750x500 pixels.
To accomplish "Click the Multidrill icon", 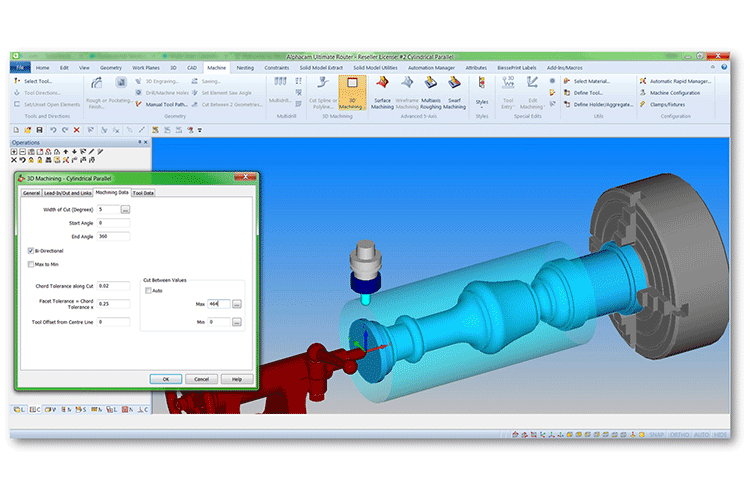I will coord(280,90).
